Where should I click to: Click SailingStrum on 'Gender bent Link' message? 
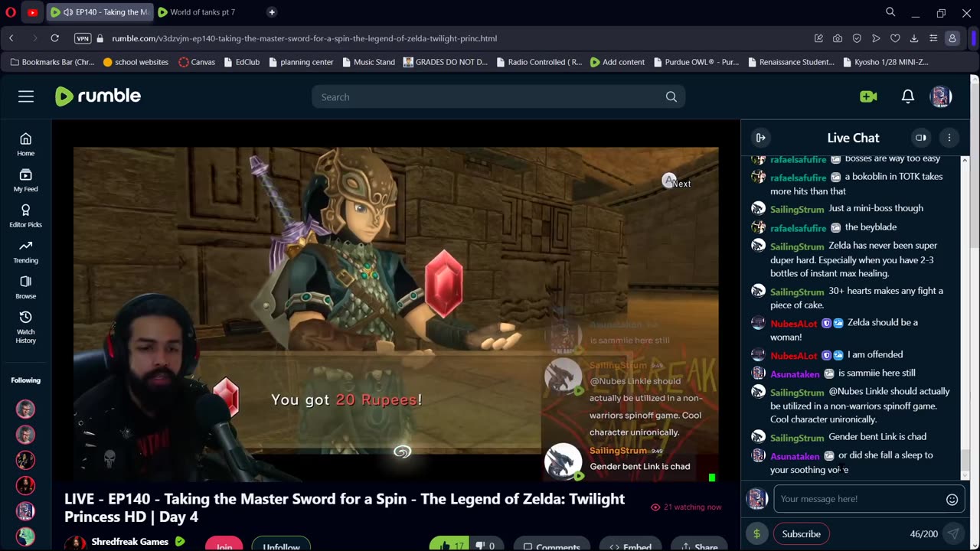797,438
